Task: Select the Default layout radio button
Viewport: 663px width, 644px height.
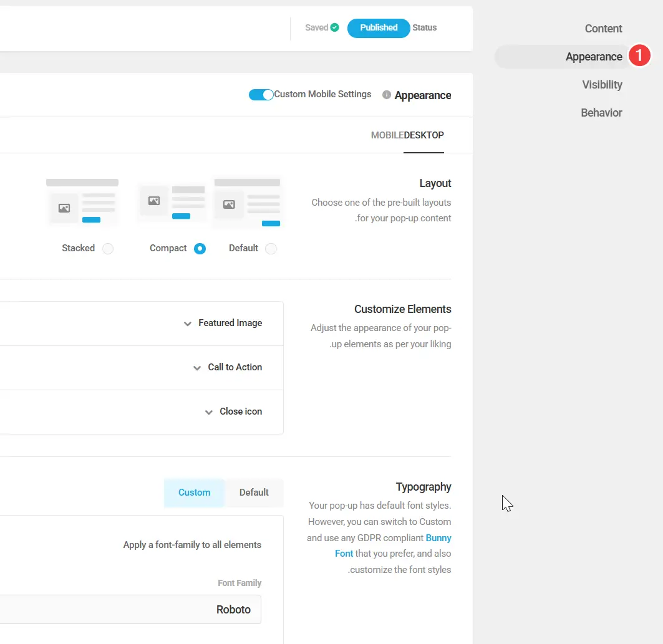Action: point(271,249)
